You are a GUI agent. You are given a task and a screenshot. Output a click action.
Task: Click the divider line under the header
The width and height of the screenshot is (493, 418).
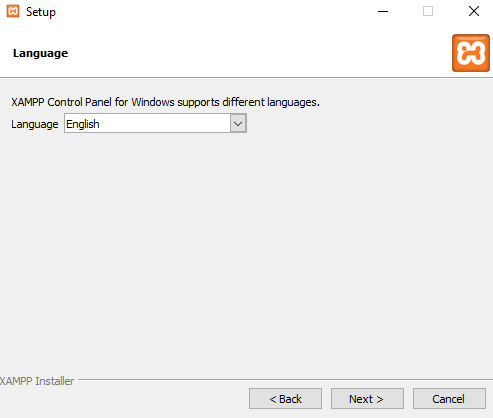tap(247, 78)
